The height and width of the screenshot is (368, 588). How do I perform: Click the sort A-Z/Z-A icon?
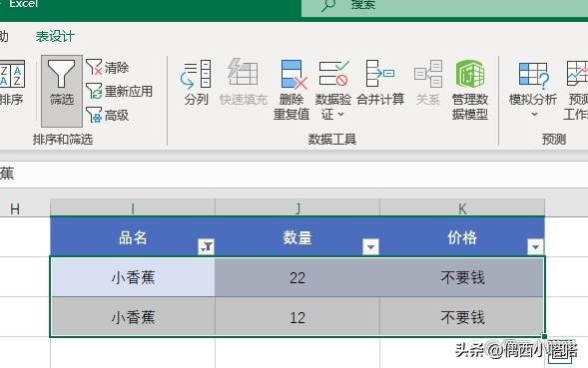[12, 74]
